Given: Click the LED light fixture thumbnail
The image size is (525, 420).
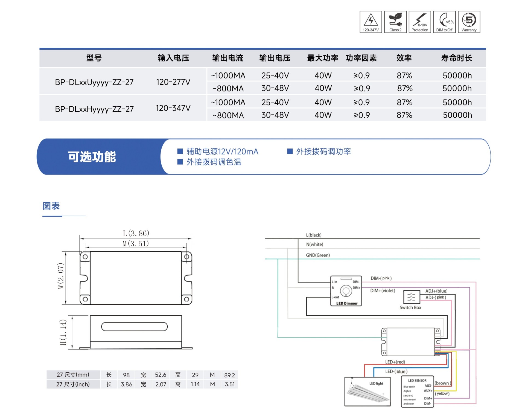Looking at the screenshot, I should pos(367,392).
